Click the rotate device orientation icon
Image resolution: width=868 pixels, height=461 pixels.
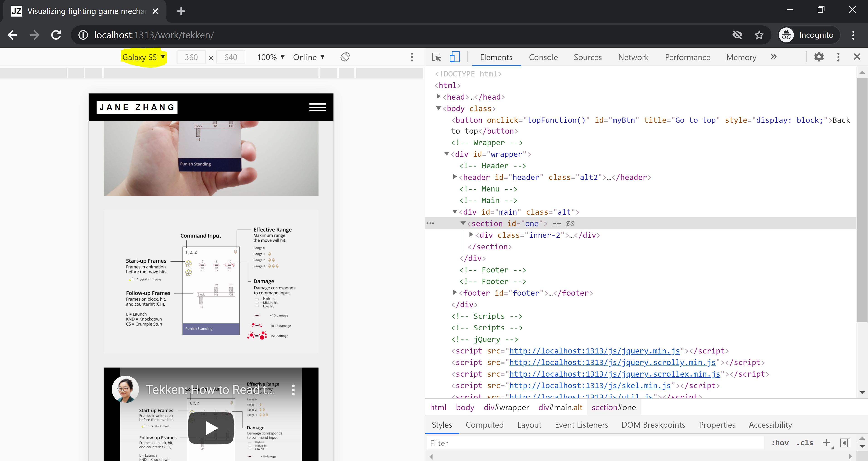345,57
